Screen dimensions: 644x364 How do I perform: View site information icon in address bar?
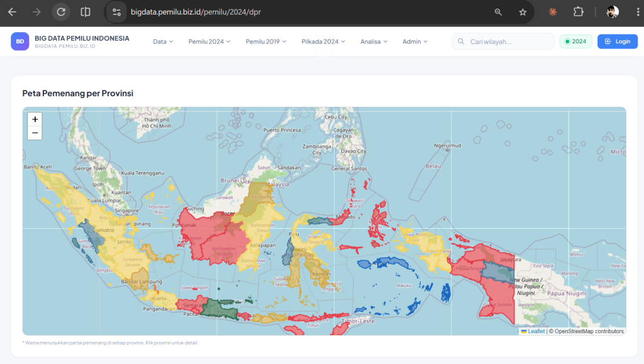click(116, 12)
